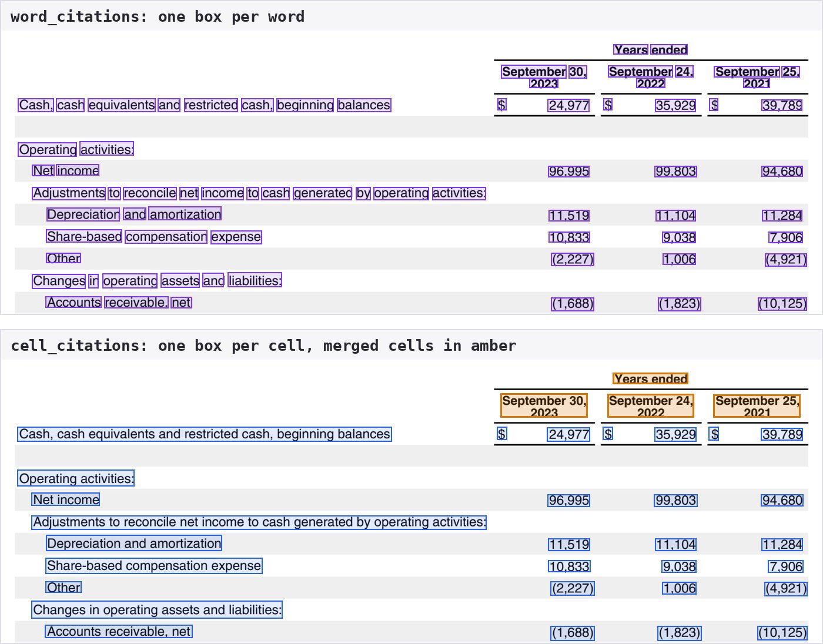Select "Net income" cell in cell_citations panel
Screen dimensions: 823x644
66,499
